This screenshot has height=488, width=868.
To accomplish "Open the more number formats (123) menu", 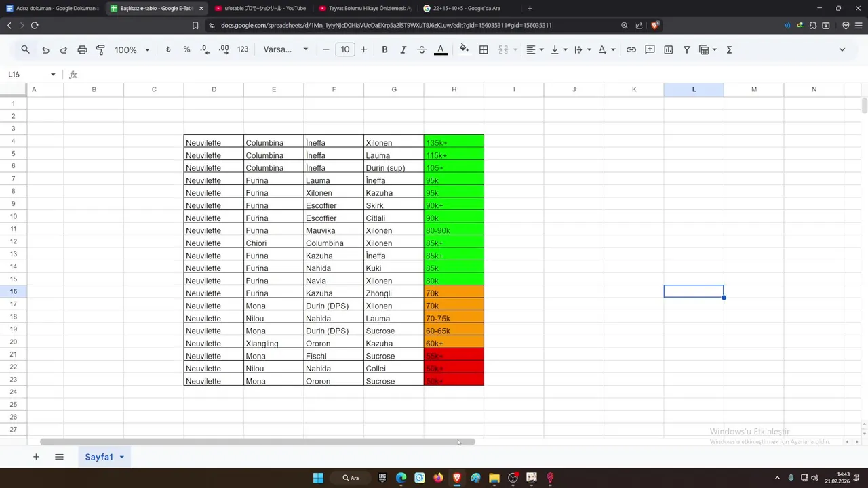I will tap(243, 49).
